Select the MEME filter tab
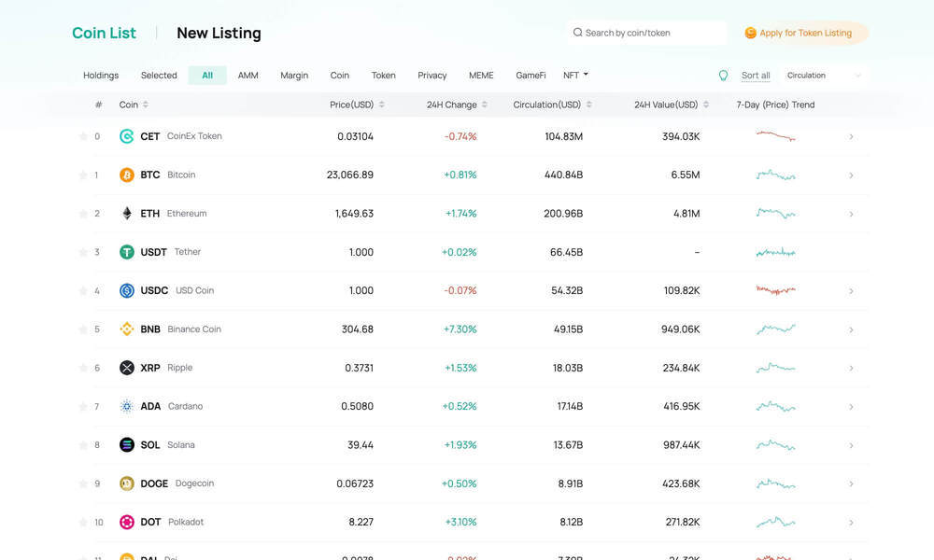 tap(481, 76)
